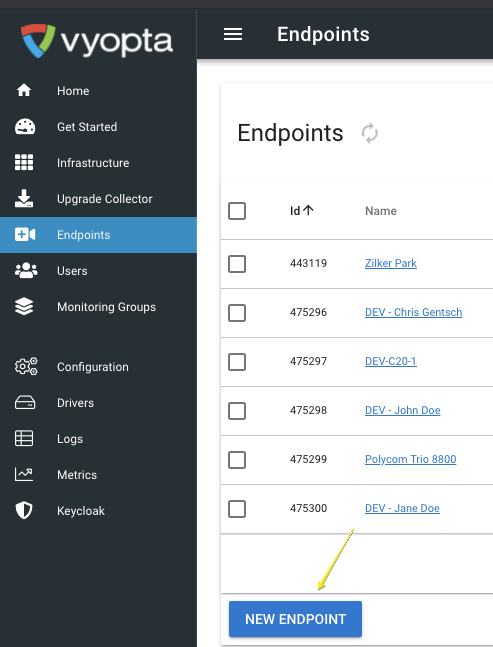493x647 pixels.
Task: Click Id value 475299
Action: 308,459
